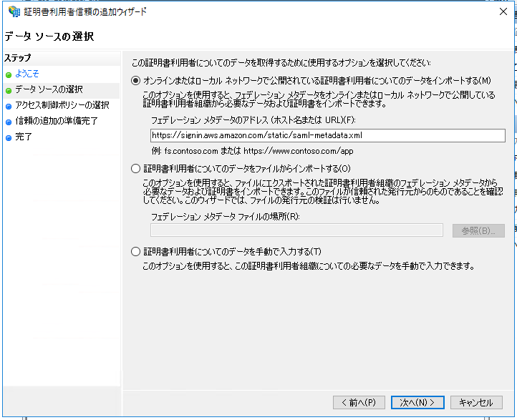
Task: Proceed with the 次へ(N) button
Action: coord(417,403)
